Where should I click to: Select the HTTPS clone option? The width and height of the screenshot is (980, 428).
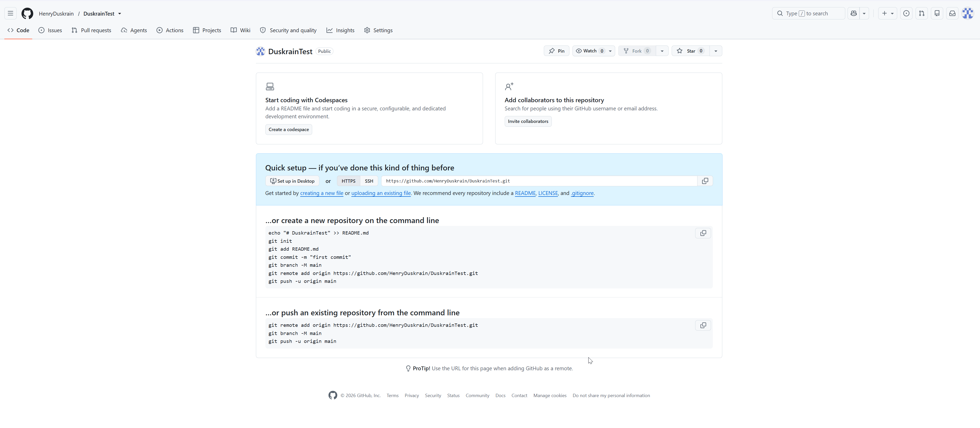[x=348, y=181]
